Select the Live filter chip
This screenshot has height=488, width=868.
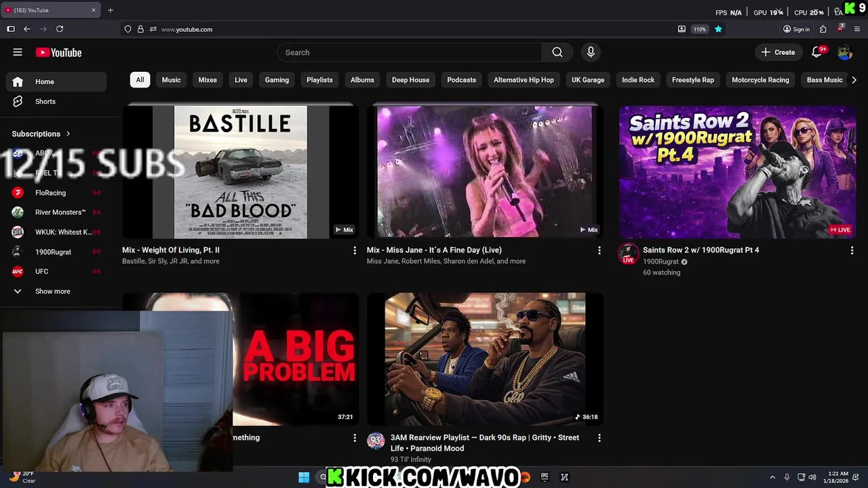pyautogui.click(x=241, y=80)
